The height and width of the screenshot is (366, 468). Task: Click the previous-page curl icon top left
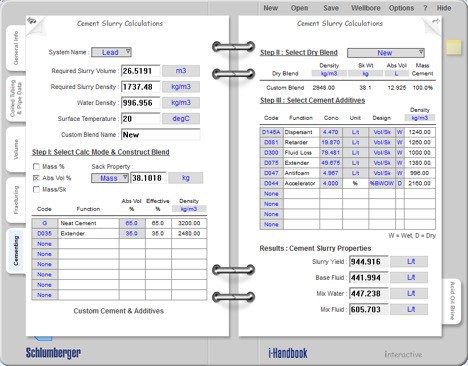pyautogui.click(x=32, y=21)
